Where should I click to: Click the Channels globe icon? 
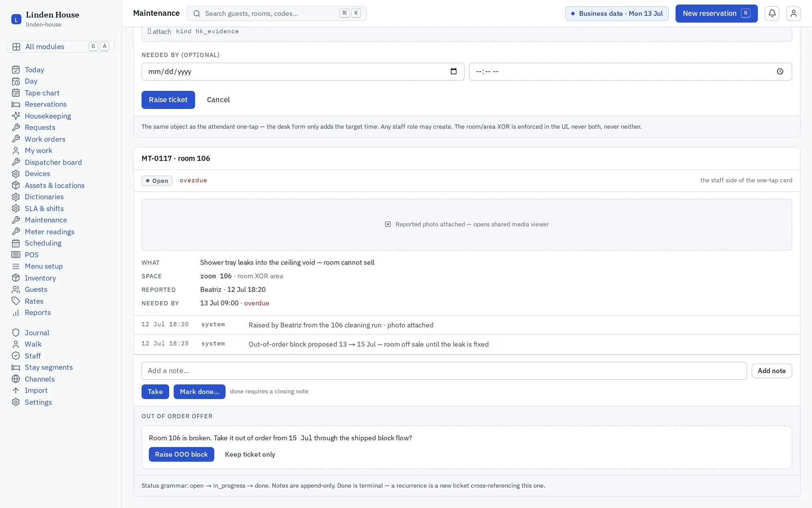pos(16,379)
